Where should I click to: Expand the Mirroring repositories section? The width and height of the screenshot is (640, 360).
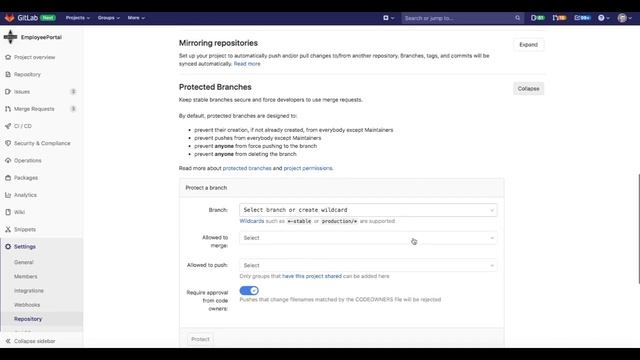[x=528, y=44]
